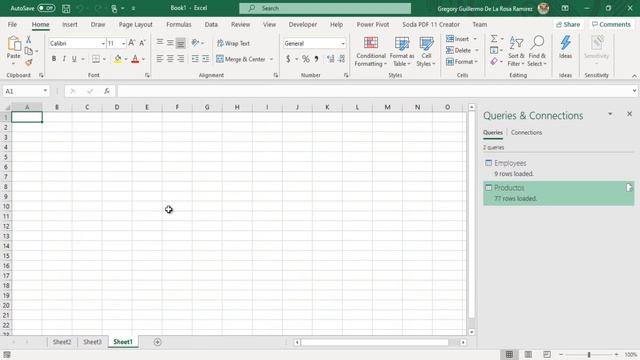640x360 pixels.
Task: Toggle Bottom Align
Action: pos(180,42)
